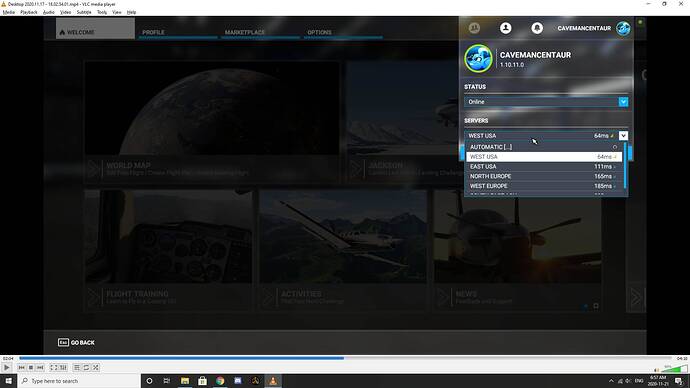Toggle VLC fullscreen button
This screenshot has width=690, height=388.
pyautogui.click(x=53, y=367)
